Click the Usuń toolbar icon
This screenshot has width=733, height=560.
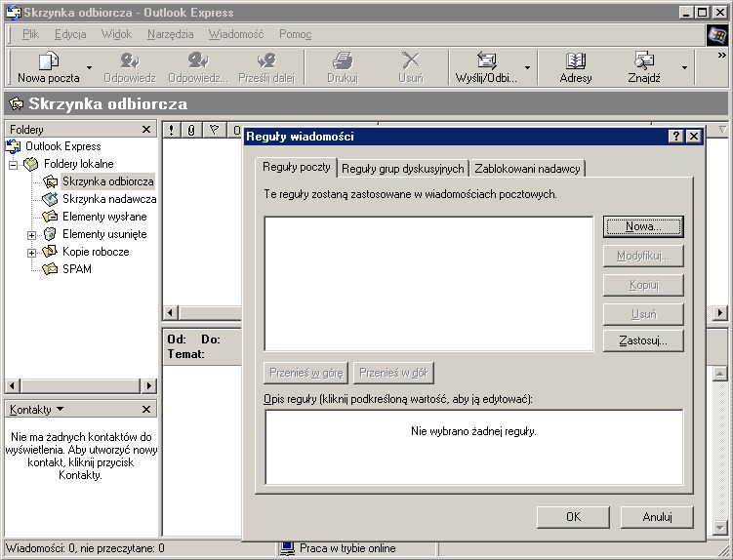411,61
